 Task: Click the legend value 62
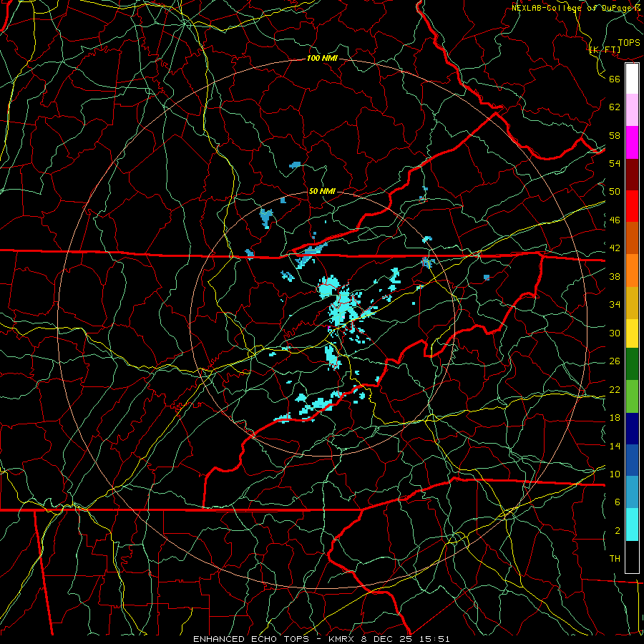615,107
